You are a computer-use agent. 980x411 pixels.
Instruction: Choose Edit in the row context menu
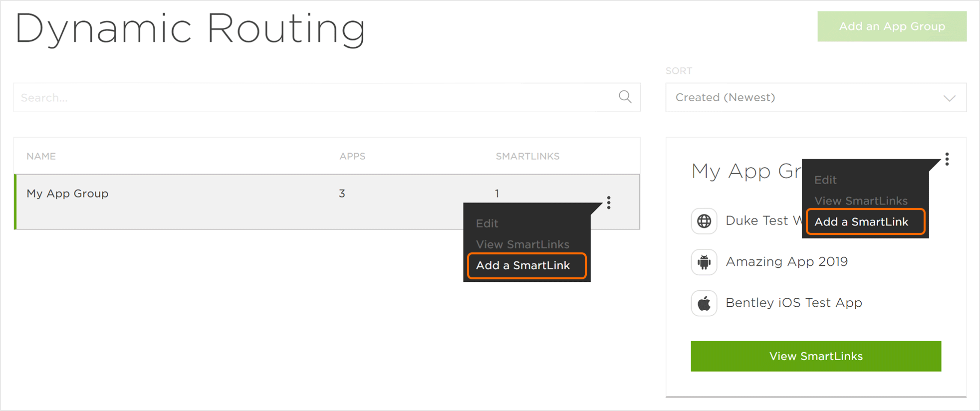pos(487,223)
